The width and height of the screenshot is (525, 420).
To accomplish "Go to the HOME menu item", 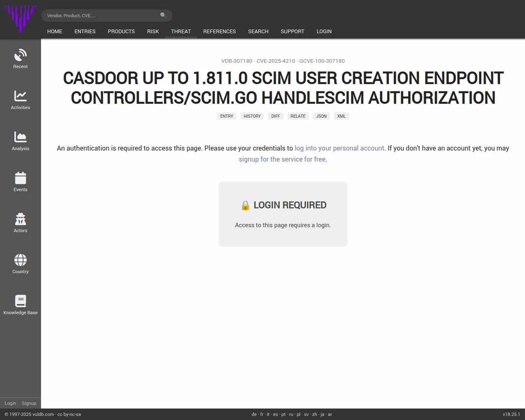I will pos(55,31).
